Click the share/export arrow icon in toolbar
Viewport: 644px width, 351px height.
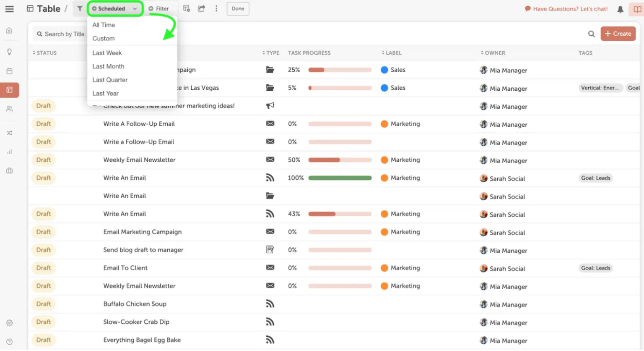coord(202,9)
